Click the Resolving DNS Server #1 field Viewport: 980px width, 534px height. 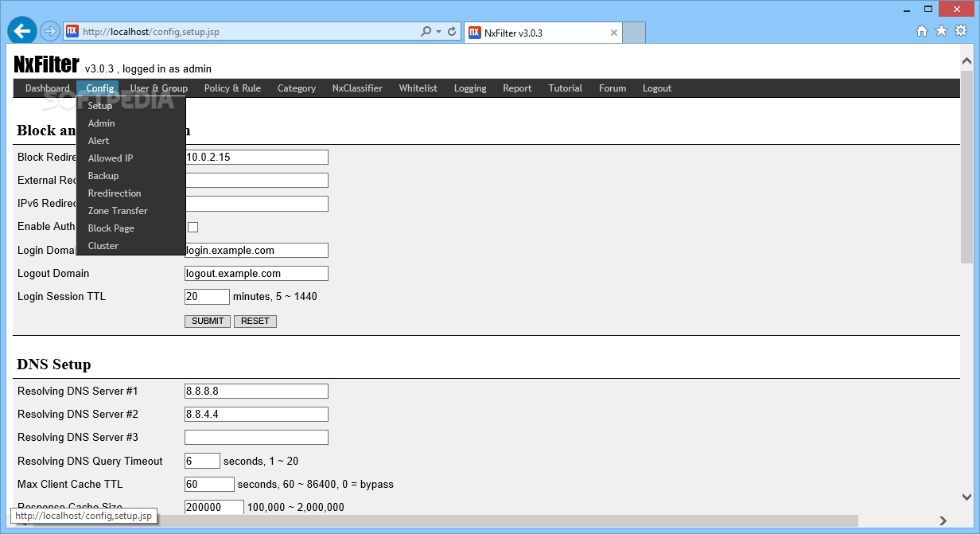pos(256,391)
